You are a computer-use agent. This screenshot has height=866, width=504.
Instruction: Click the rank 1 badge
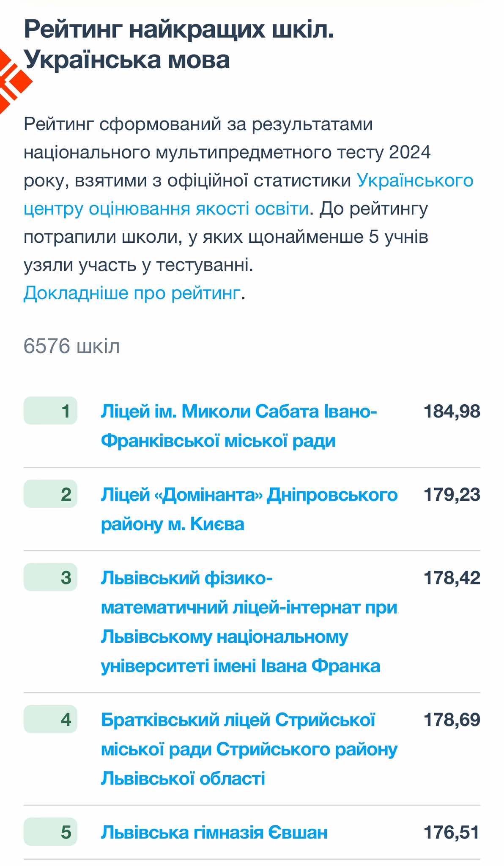tap(50, 411)
